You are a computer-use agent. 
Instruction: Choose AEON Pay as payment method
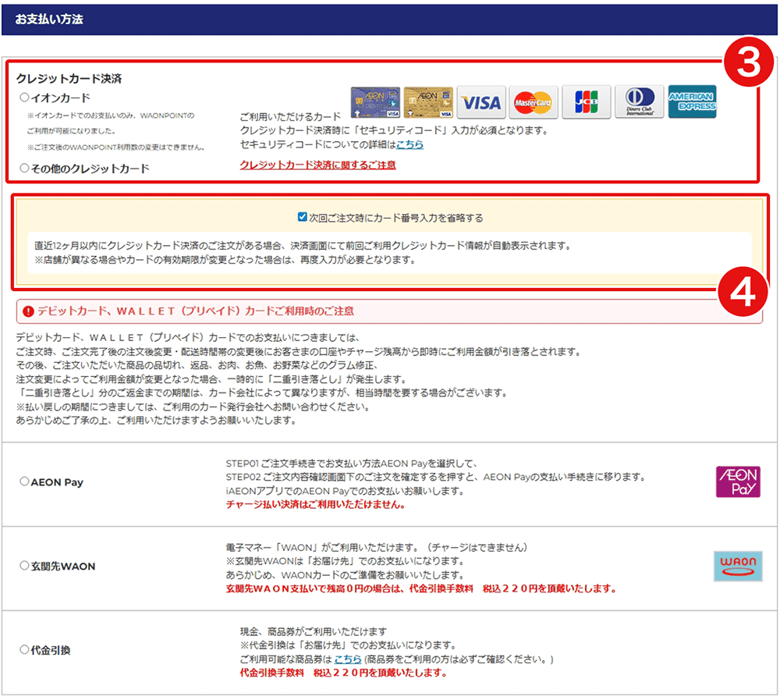tap(24, 482)
